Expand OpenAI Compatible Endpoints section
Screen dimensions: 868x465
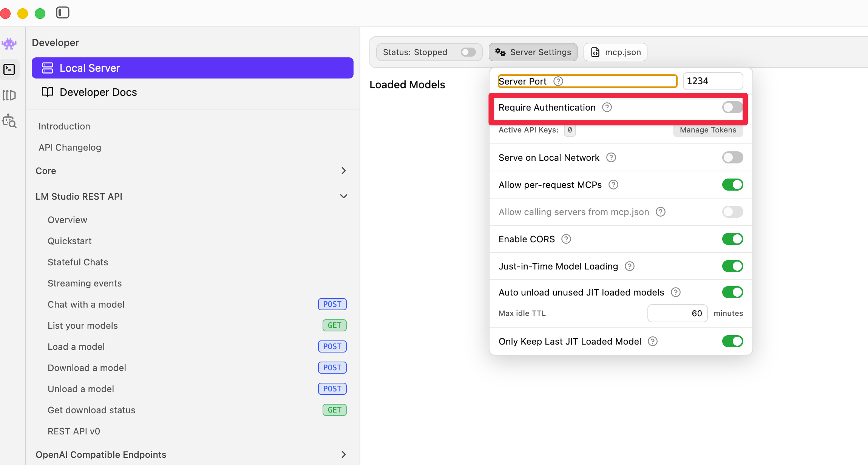tap(343, 454)
